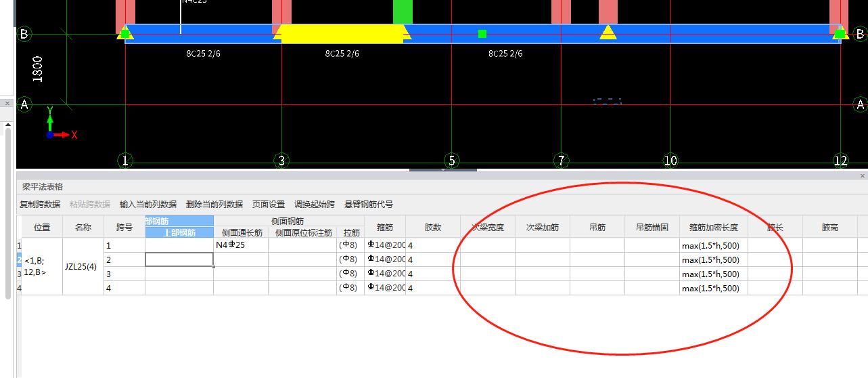Close the left side panel

(7, 103)
